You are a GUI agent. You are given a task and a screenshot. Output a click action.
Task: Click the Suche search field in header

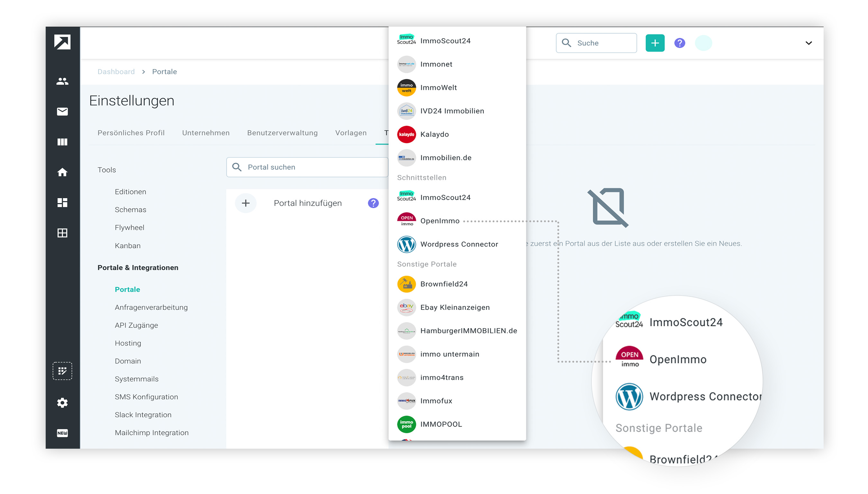596,43
